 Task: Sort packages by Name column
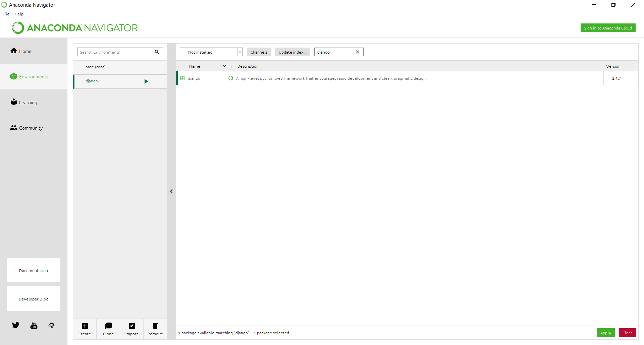[x=195, y=66]
